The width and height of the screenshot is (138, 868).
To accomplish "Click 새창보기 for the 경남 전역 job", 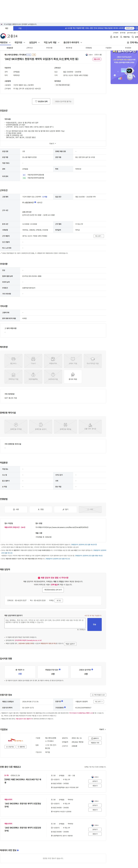I will click(95, 810).
